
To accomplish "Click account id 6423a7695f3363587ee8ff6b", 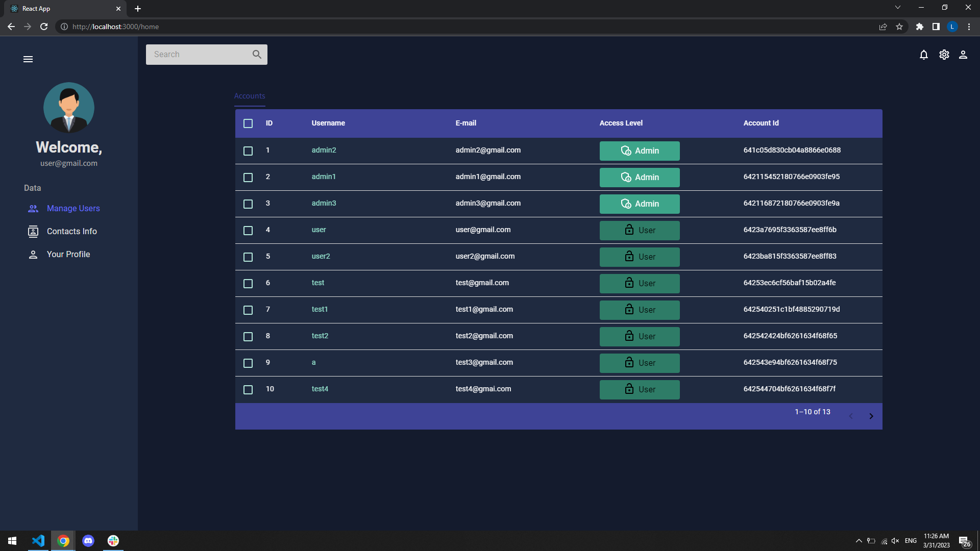I will point(790,230).
